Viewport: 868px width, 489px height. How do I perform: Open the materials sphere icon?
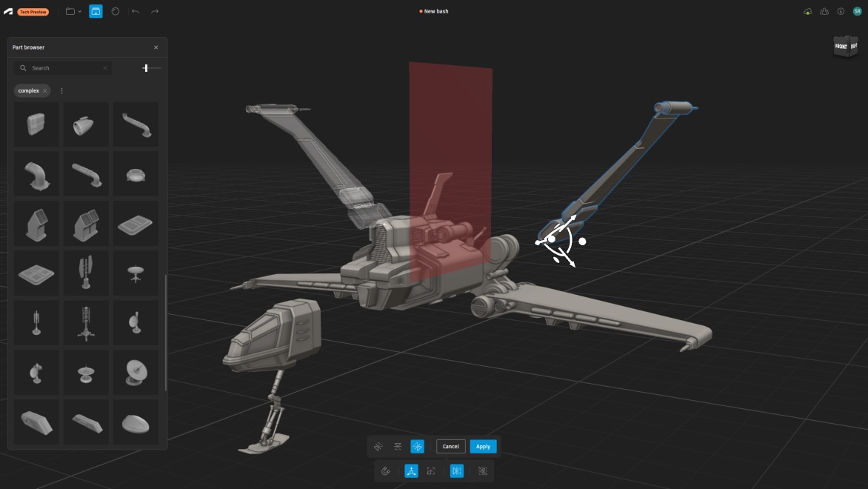[115, 12]
